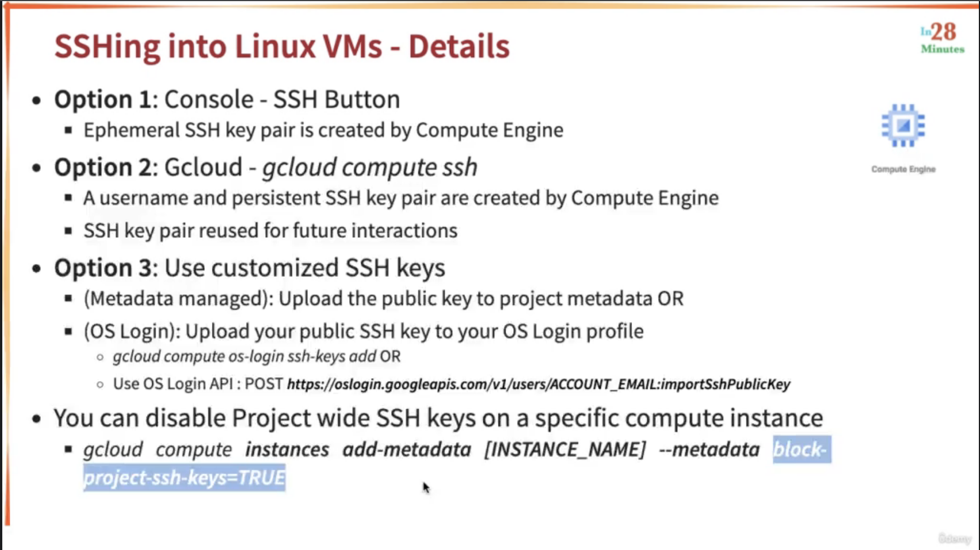The height and width of the screenshot is (550, 980).
Task: Click the Compute Engine chip icon
Action: pyautogui.click(x=903, y=126)
